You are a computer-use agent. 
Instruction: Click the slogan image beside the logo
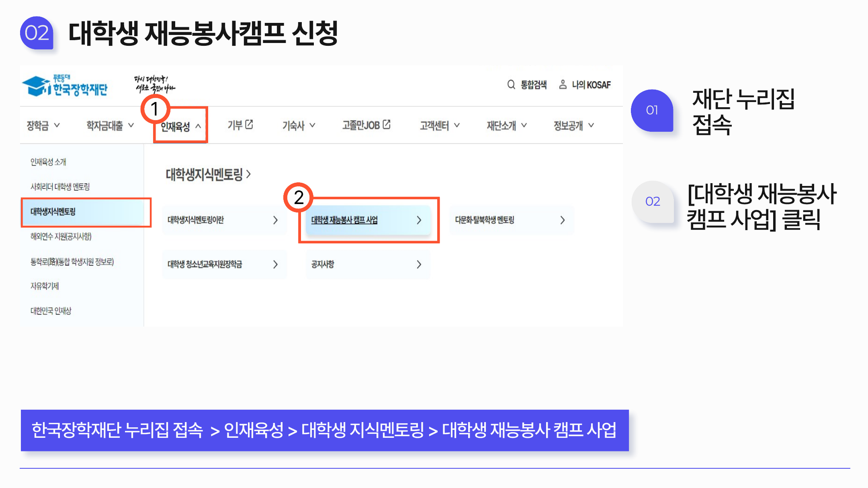coord(154,84)
